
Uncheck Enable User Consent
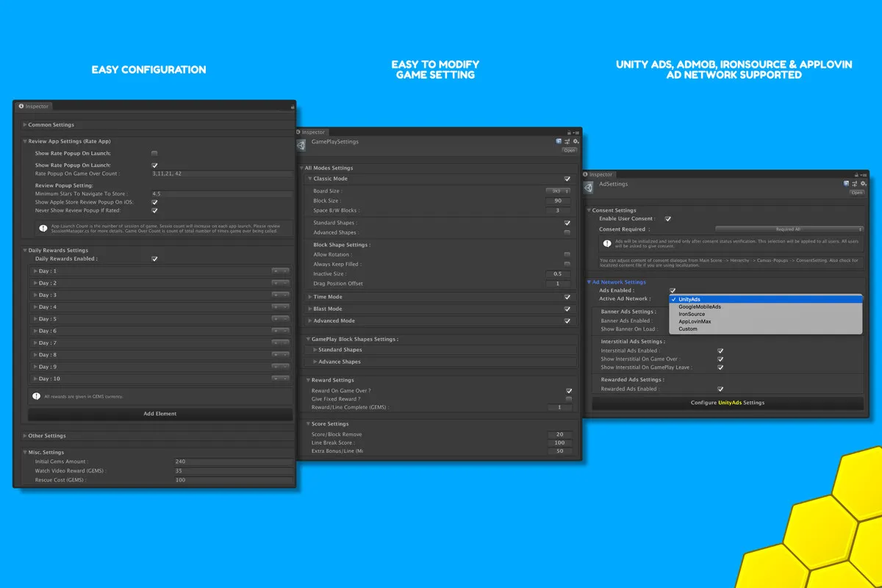pos(667,218)
